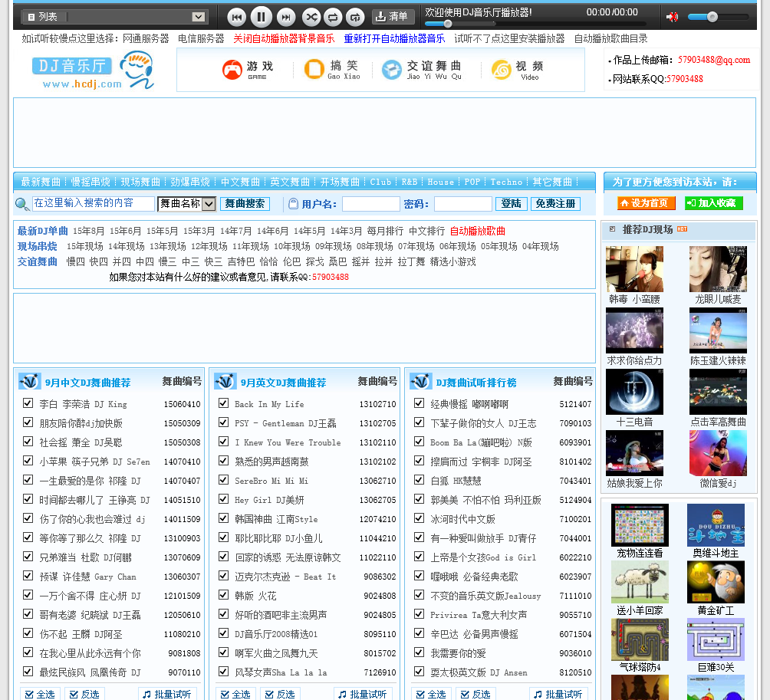
Task: Open 龙眼儿喊麦 video thumbnail
Action: click(718, 269)
